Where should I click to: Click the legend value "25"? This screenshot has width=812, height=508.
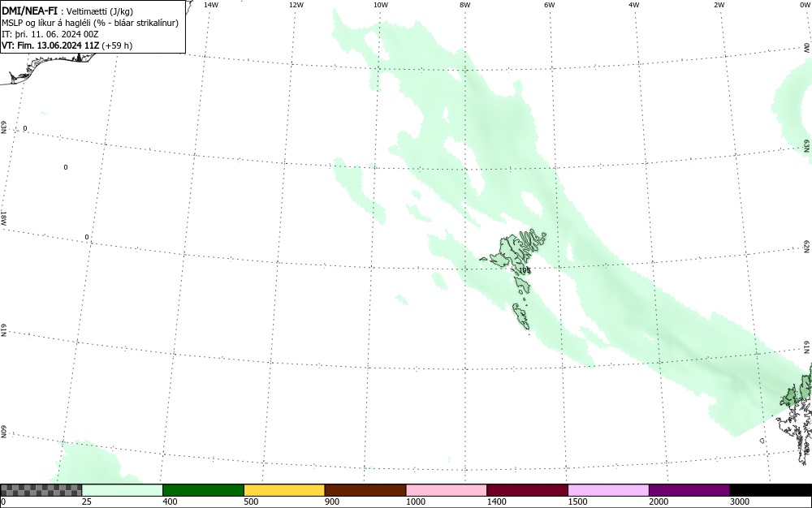87,502
